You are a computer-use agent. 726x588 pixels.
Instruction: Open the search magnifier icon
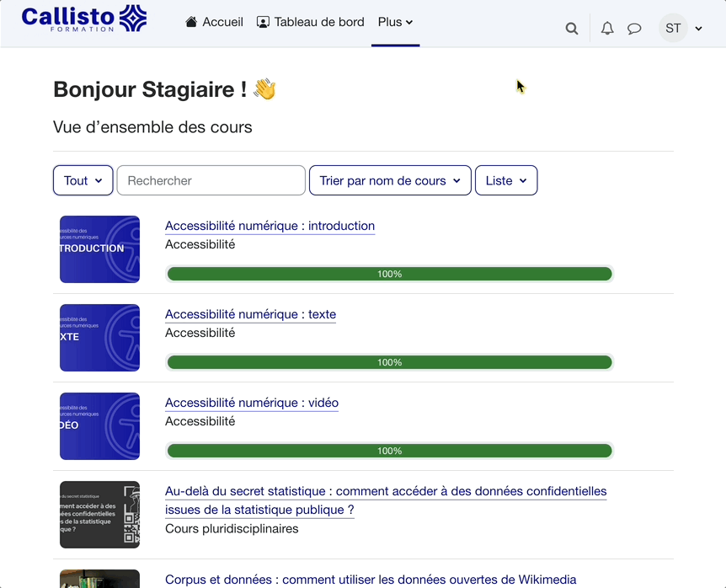[572, 29]
